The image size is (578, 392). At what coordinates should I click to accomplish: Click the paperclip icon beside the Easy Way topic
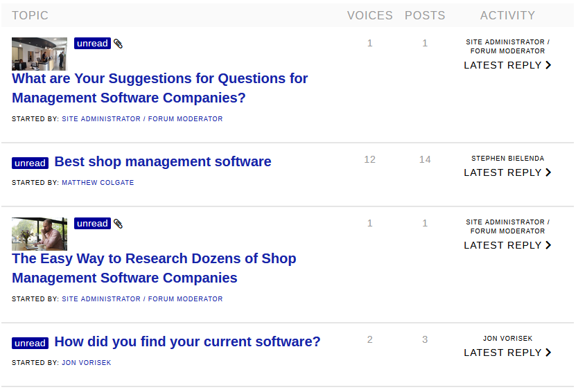click(x=118, y=224)
